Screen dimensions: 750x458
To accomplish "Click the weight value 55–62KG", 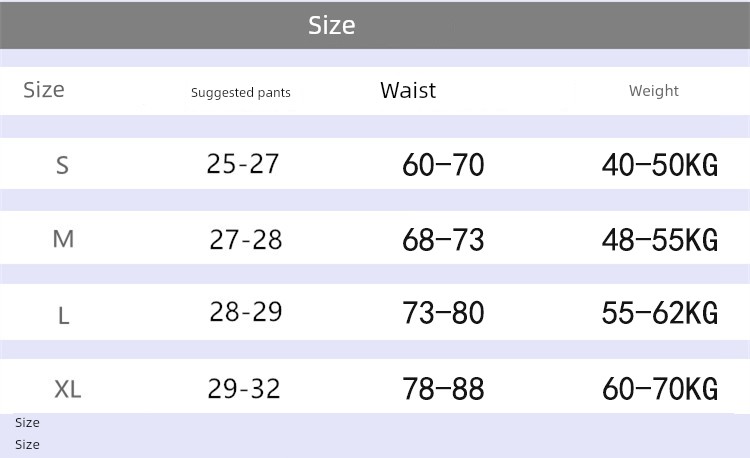I will coord(660,313).
